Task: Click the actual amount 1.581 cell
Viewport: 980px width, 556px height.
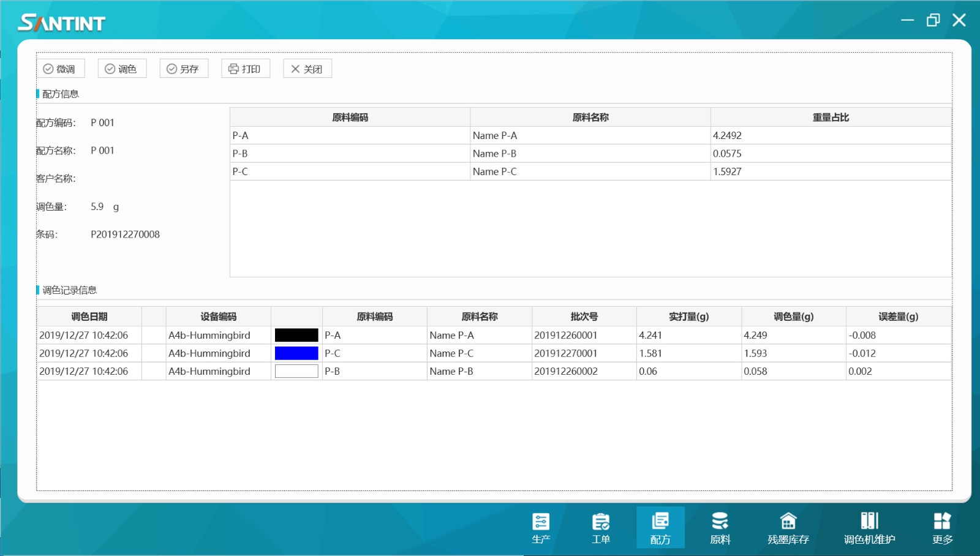Action: click(689, 353)
